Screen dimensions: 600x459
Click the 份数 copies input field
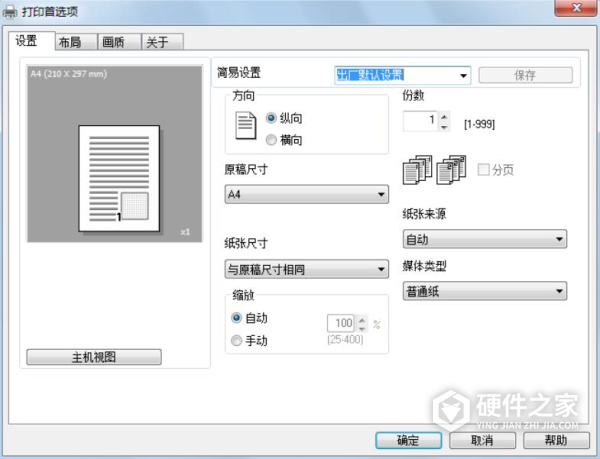[x=420, y=121]
